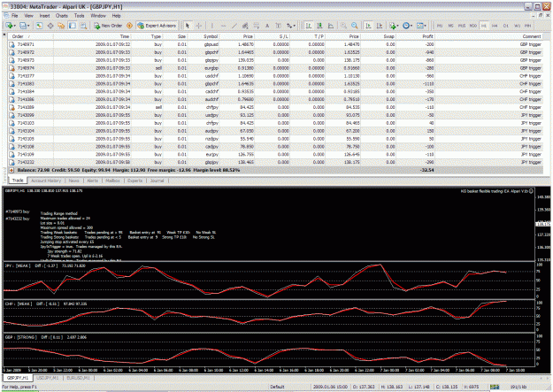Switch to the Journal terminal tab

pyautogui.click(x=157, y=181)
